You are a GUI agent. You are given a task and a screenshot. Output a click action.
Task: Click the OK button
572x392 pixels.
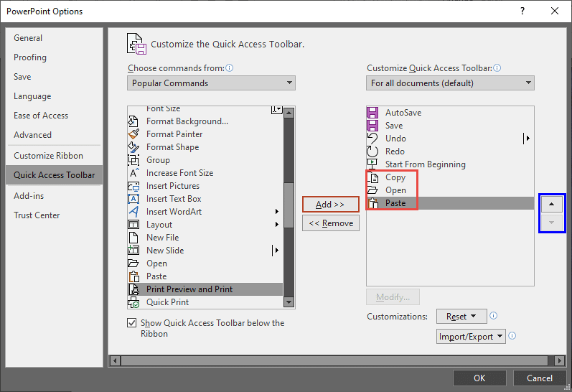tap(479, 378)
